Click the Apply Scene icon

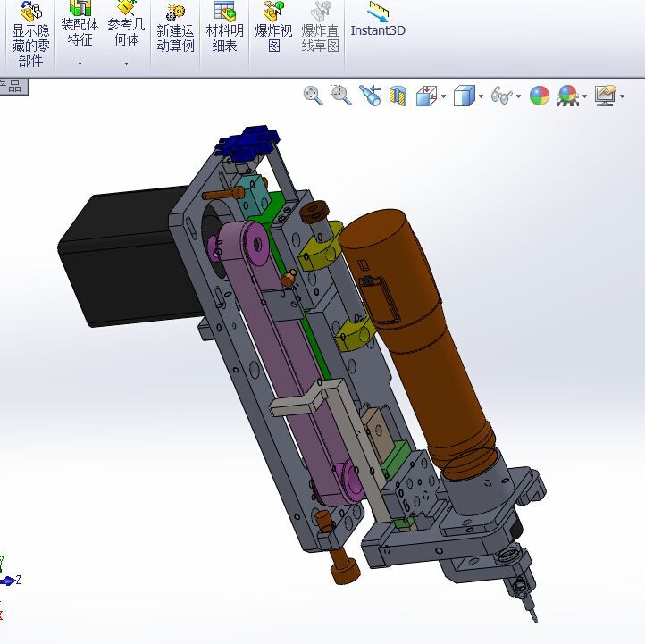pyautogui.click(x=568, y=96)
